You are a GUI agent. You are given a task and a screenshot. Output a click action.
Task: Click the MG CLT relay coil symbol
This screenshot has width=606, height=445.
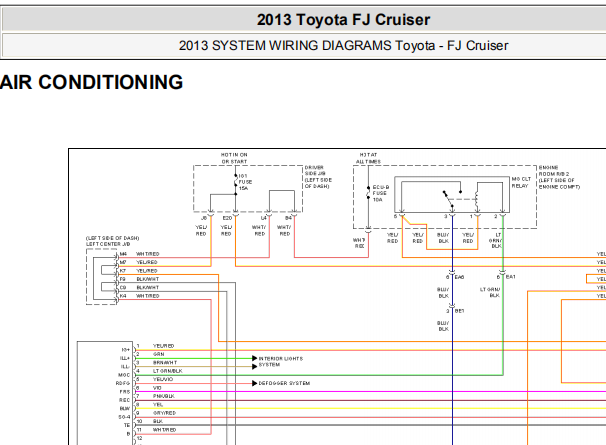[x=477, y=200]
